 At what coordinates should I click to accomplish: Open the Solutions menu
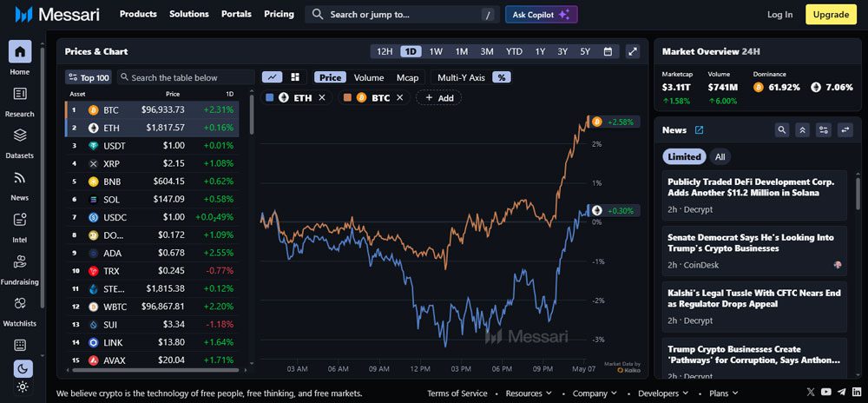[x=189, y=14]
